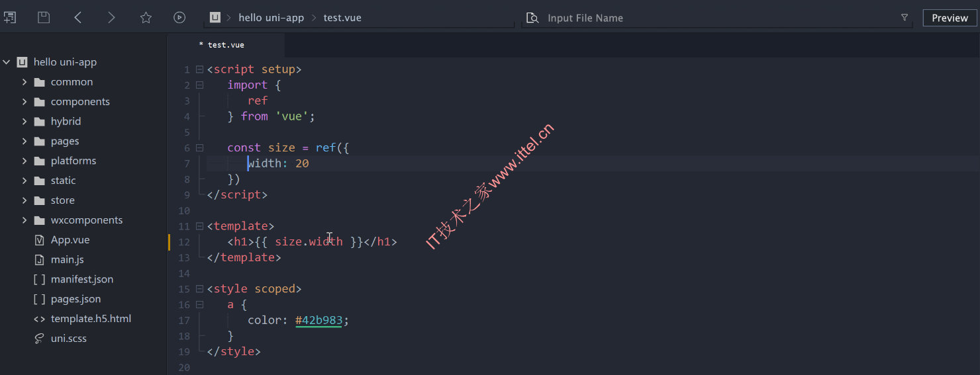Click the Preview button
The height and width of the screenshot is (375, 980).
[x=950, y=18]
